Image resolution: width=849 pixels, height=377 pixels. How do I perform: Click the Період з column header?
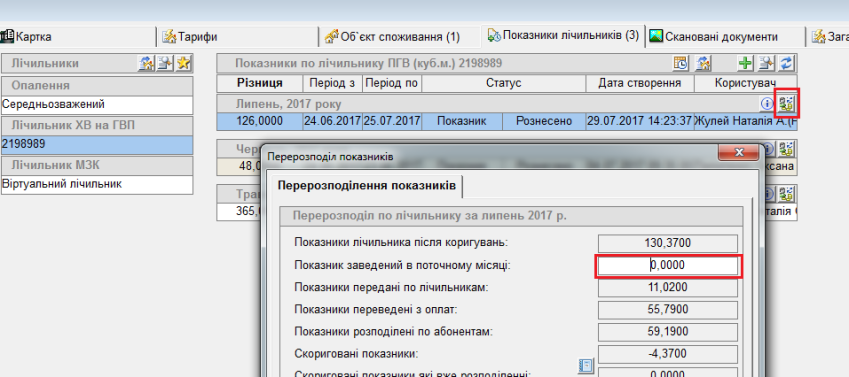332,83
